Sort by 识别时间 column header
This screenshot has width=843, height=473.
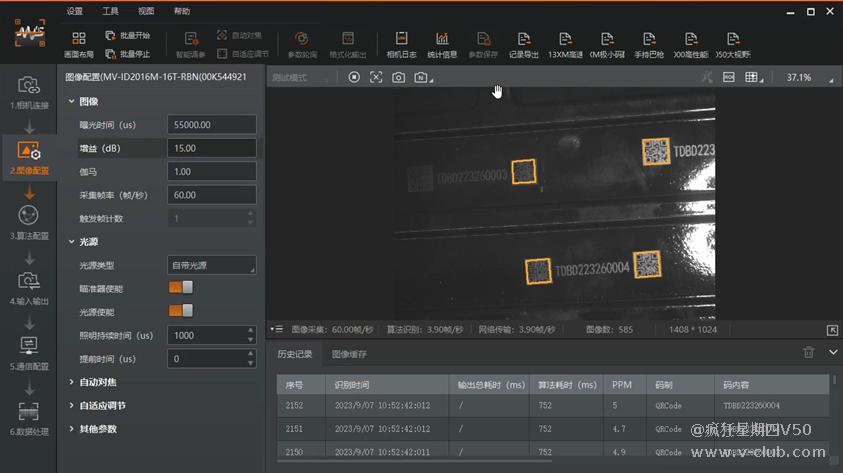tap(387, 385)
